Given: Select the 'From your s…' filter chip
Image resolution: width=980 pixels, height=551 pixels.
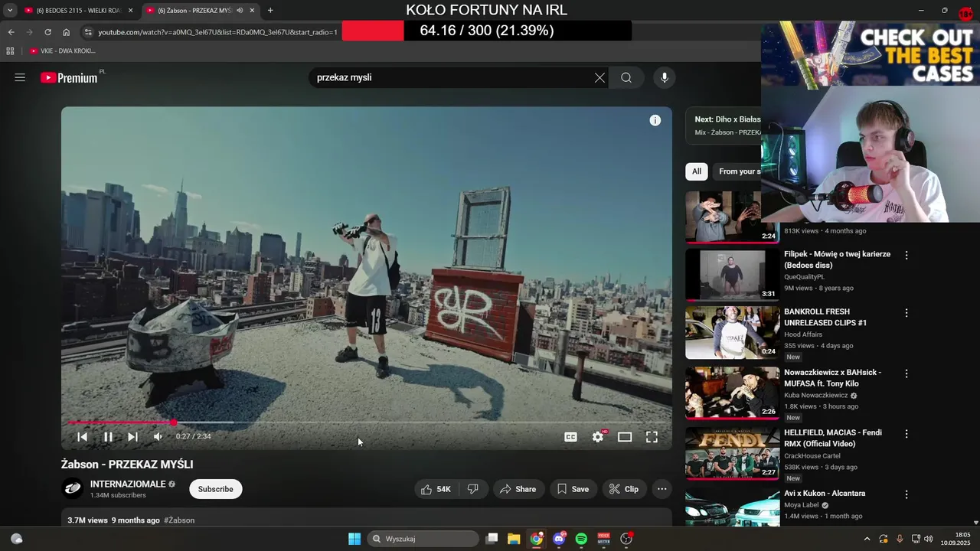Looking at the screenshot, I should tap(737, 171).
